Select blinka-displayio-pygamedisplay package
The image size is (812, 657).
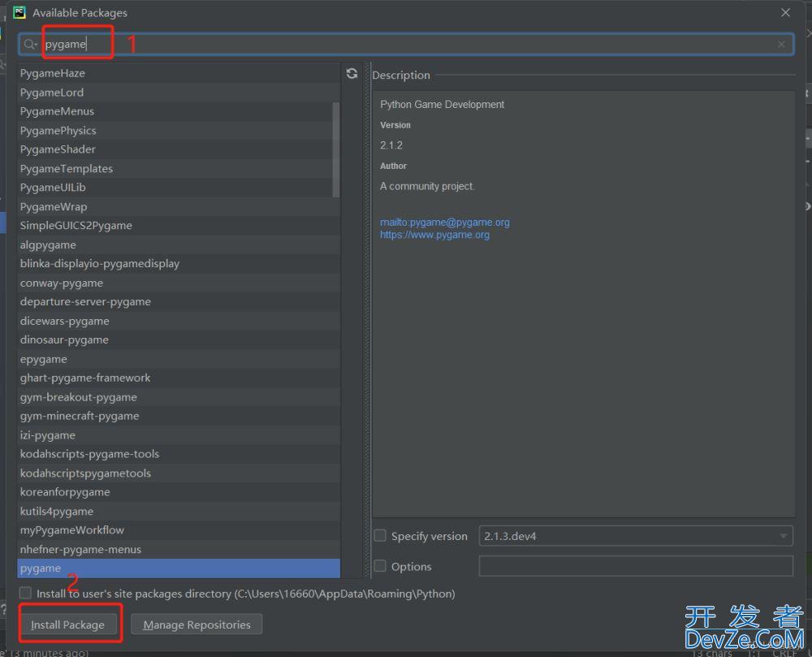(179, 263)
